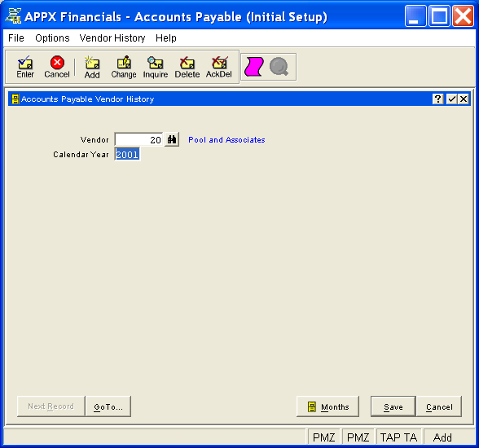This screenshot has height=448, width=479.
Task: Open the GoTo... button
Action: (x=108, y=406)
